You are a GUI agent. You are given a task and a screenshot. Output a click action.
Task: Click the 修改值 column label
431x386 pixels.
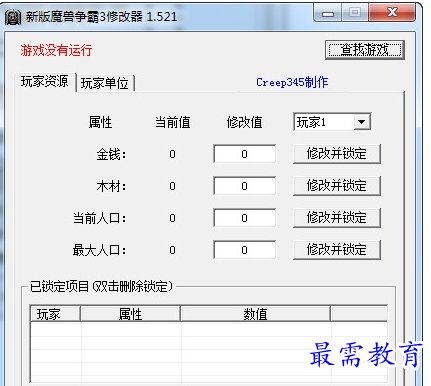pos(244,122)
